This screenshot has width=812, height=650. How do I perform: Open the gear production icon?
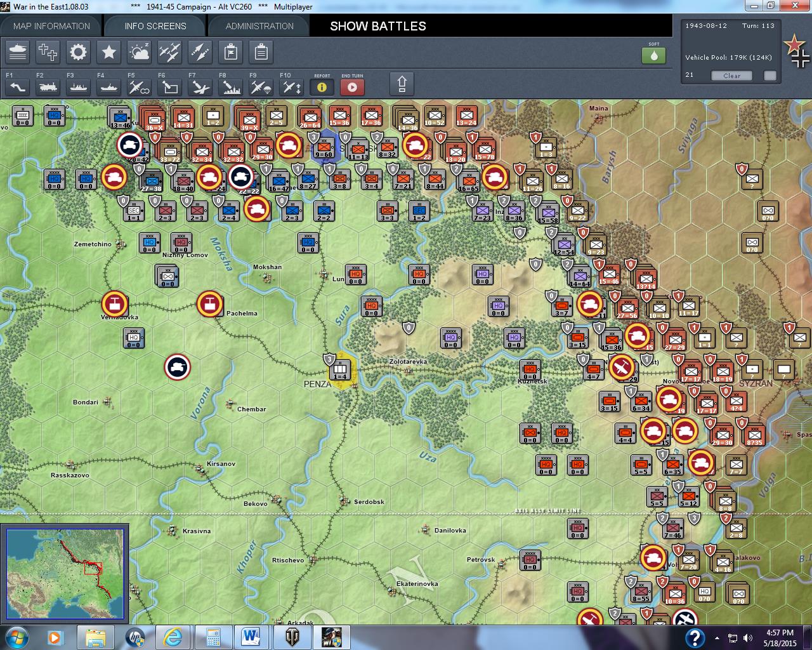click(78, 52)
